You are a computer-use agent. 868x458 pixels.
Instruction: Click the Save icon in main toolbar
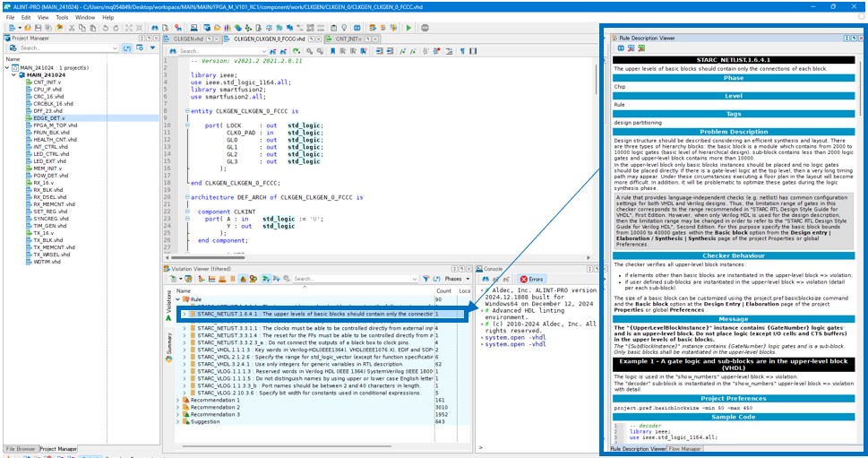pos(38,28)
